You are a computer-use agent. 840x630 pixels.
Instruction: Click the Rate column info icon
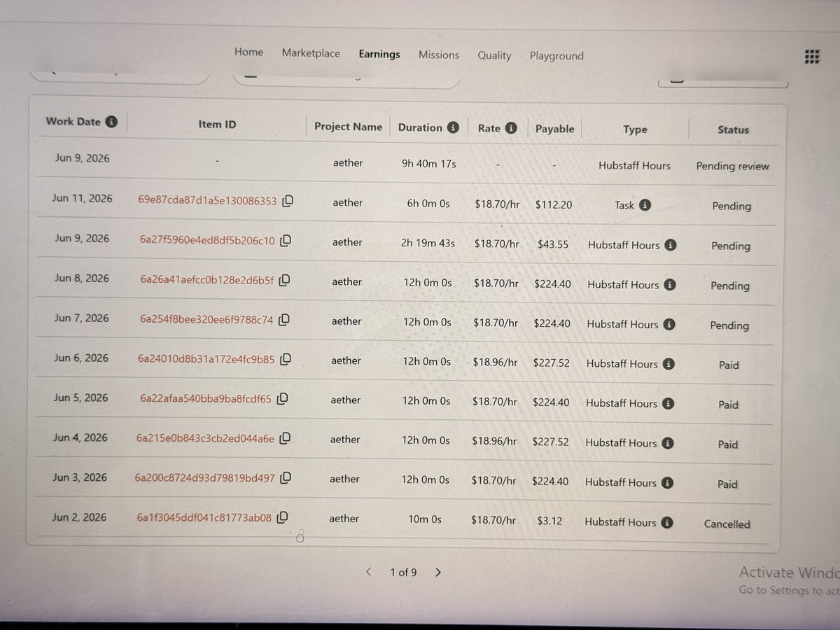click(511, 128)
